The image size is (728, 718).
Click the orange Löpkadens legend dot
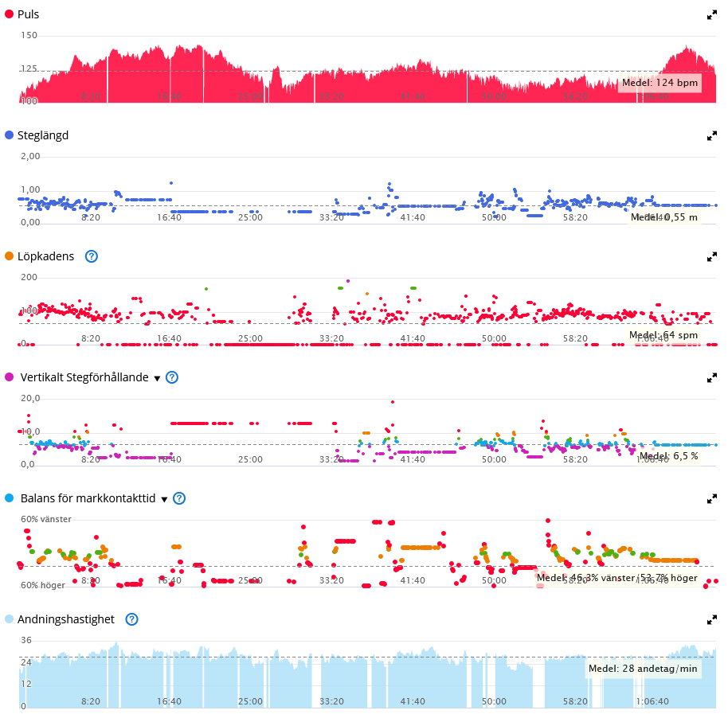[9, 256]
